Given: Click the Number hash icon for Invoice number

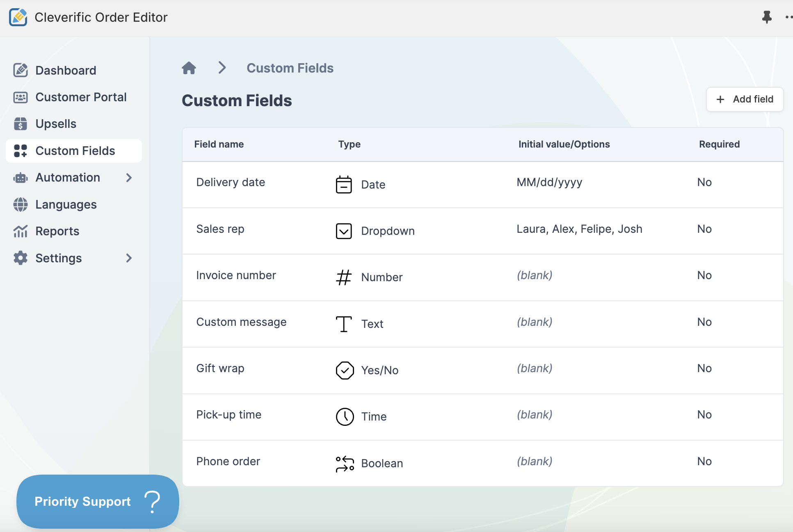Looking at the screenshot, I should pos(344,277).
